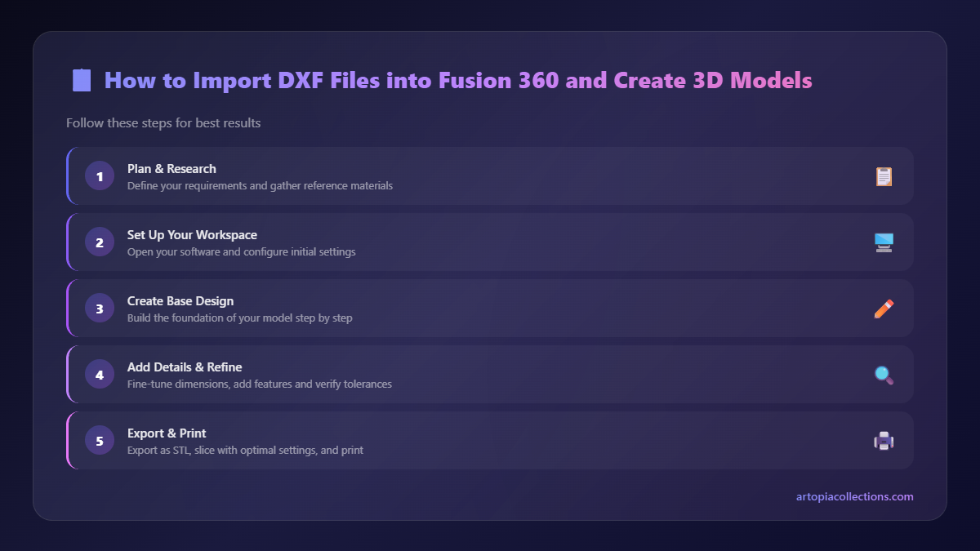The height and width of the screenshot is (551, 980).
Task: Click the numbered circle 1 on the first step
Action: coord(99,176)
